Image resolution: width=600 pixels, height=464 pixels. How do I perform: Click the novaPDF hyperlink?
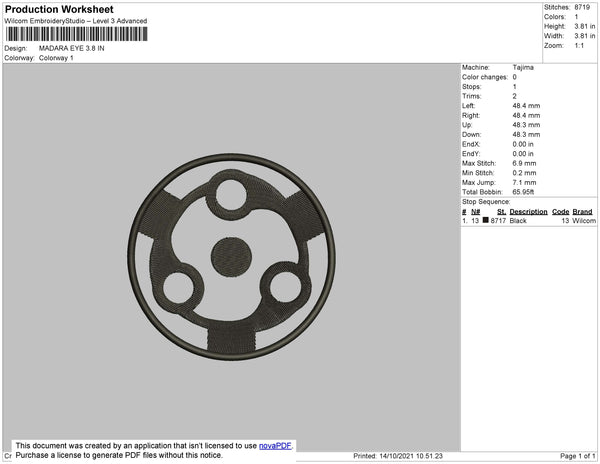click(x=275, y=446)
